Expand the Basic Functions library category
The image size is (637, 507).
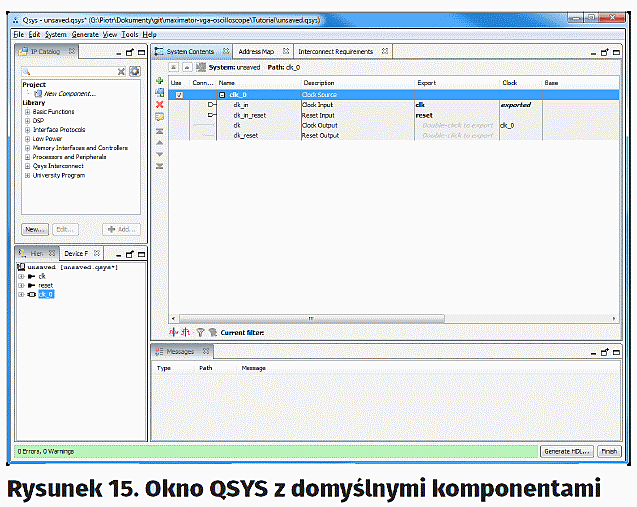pyautogui.click(x=27, y=111)
